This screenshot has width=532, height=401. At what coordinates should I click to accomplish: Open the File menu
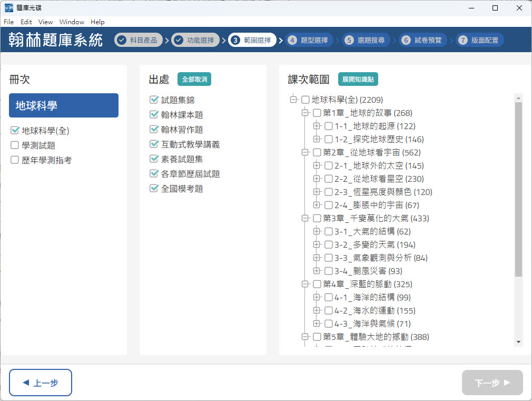(9, 22)
